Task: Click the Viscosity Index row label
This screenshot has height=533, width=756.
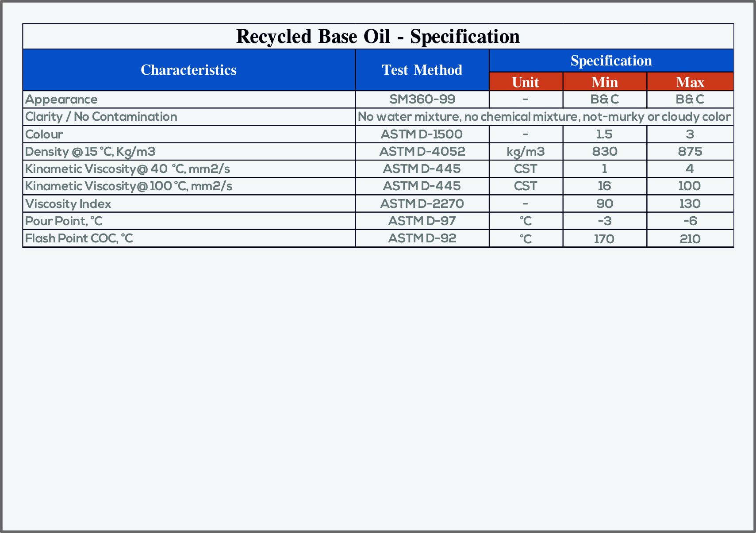Action: (68, 204)
